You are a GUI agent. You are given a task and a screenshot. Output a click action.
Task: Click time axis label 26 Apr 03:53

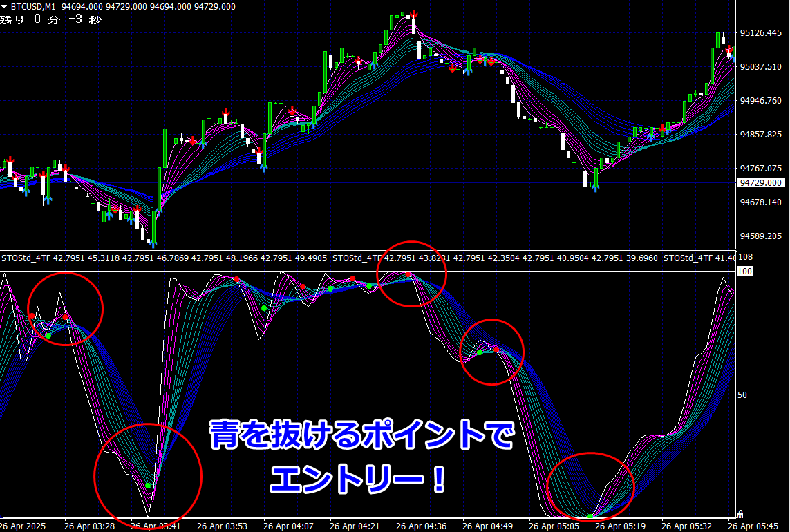[222, 526]
